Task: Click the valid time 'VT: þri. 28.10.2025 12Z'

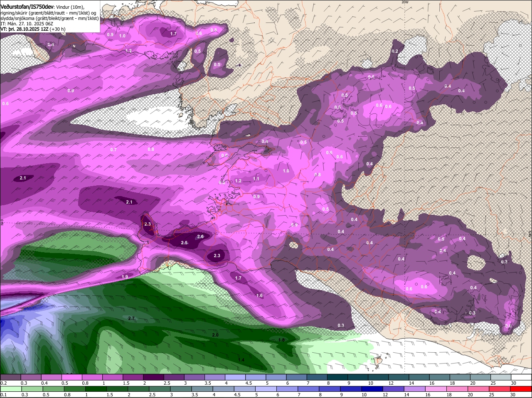Action: (25, 29)
